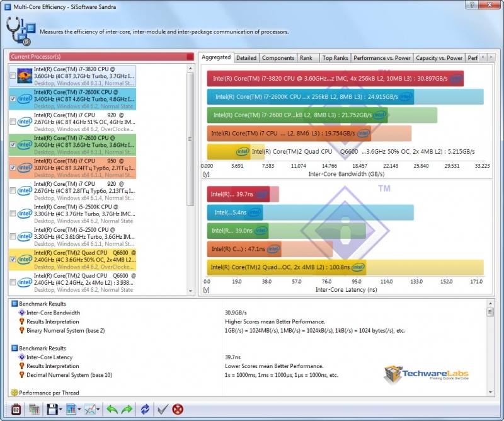Open the dropdown arrow next to the Save icon
The width and height of the screenshot is (504, 421).
60,410
